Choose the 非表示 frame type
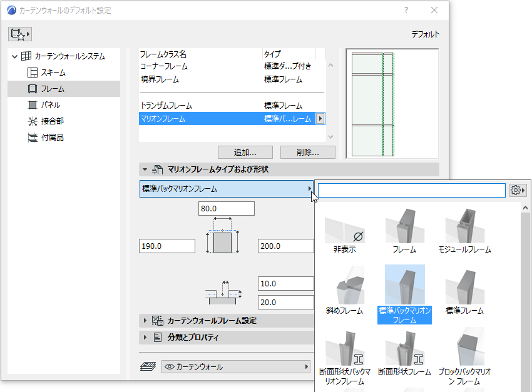Viewport: 532px width, 392px height. tap(345, 231)
